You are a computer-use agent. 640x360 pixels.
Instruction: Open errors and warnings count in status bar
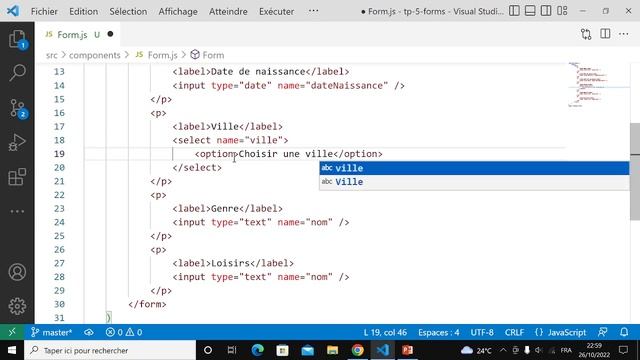click(124, 332)
